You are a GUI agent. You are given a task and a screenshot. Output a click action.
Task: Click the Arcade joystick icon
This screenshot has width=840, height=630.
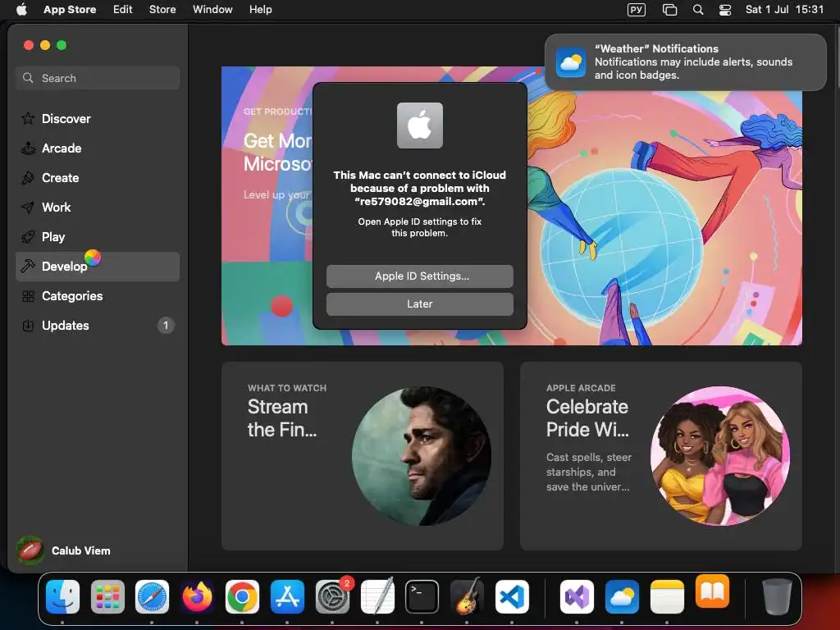click(28, 148)
